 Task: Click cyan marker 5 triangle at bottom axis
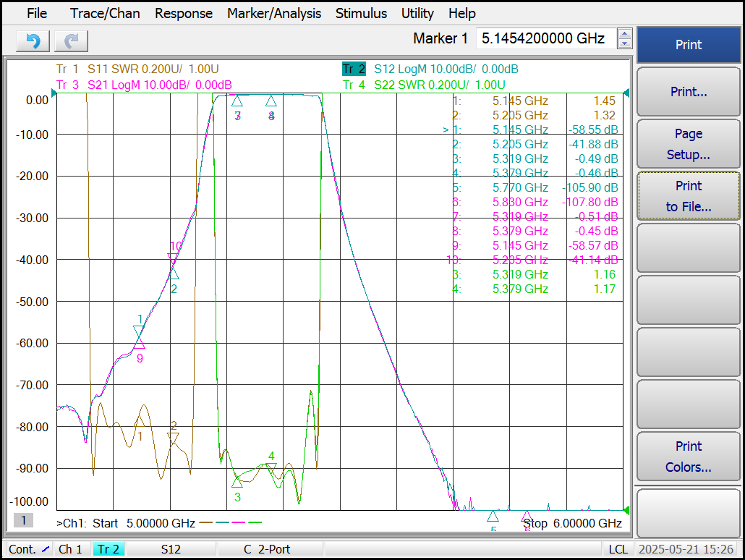pyautogui.click(x=493, y=517)
